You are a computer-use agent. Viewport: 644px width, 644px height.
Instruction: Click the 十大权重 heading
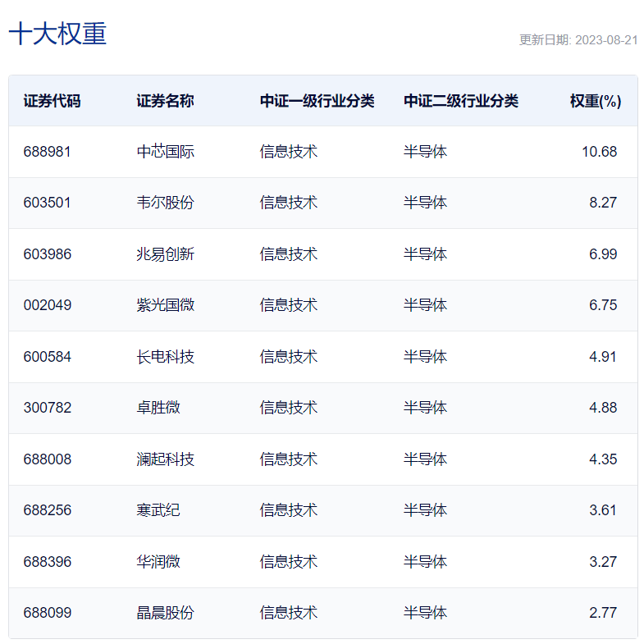[57, 34]
